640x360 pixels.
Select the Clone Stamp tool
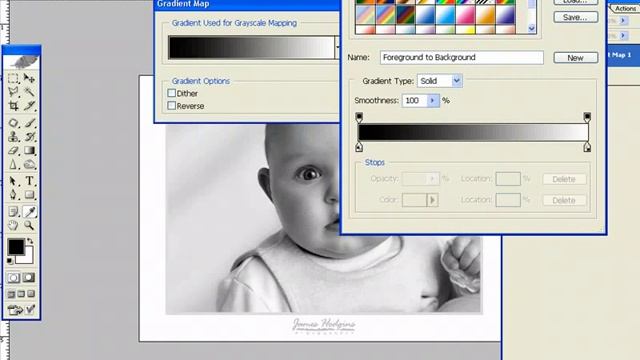click(13, 137)
